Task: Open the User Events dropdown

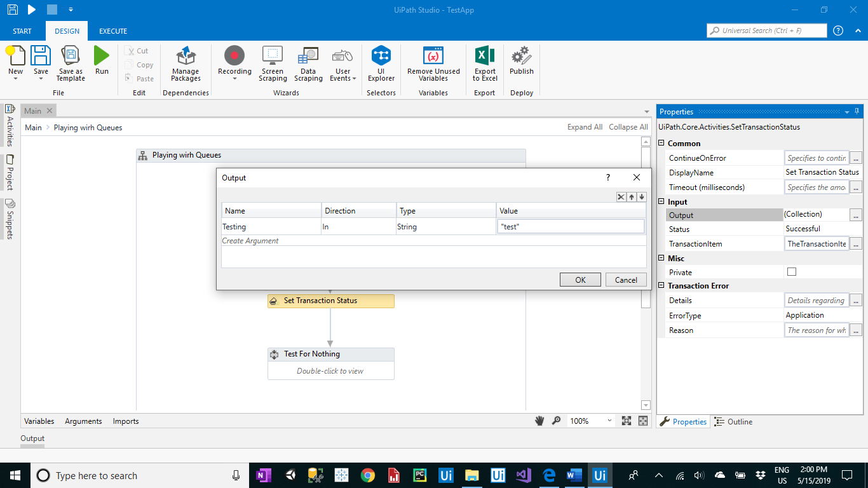Action: point(343,64)
